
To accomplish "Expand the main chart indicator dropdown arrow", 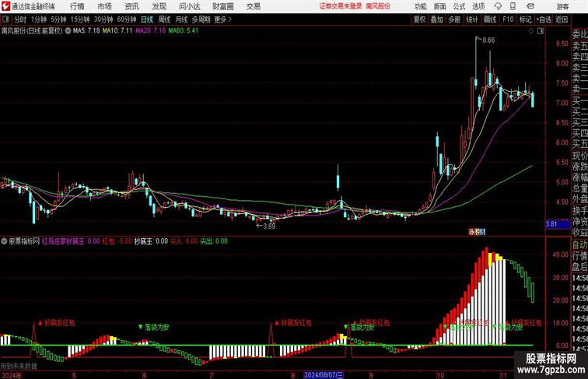I will [68, 31].
